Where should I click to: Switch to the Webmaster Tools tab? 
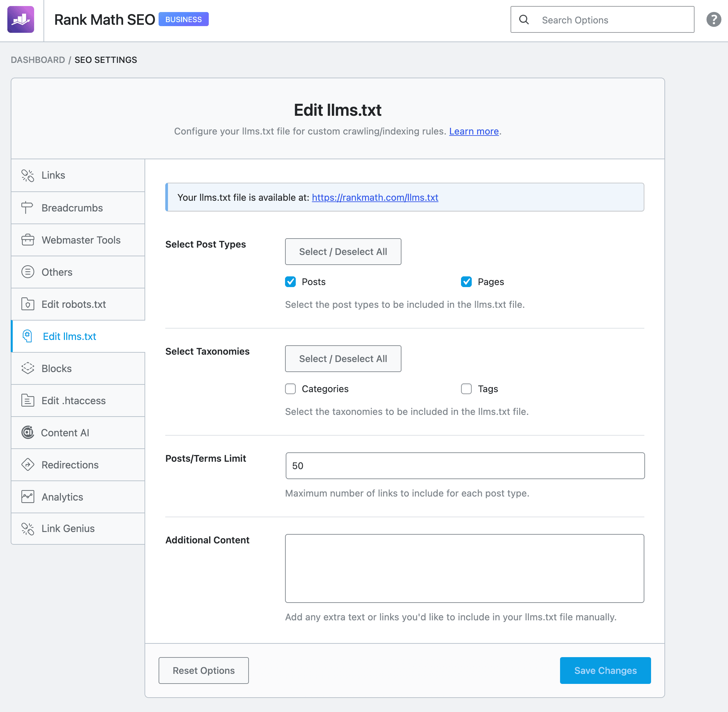[x=78, y=240]
